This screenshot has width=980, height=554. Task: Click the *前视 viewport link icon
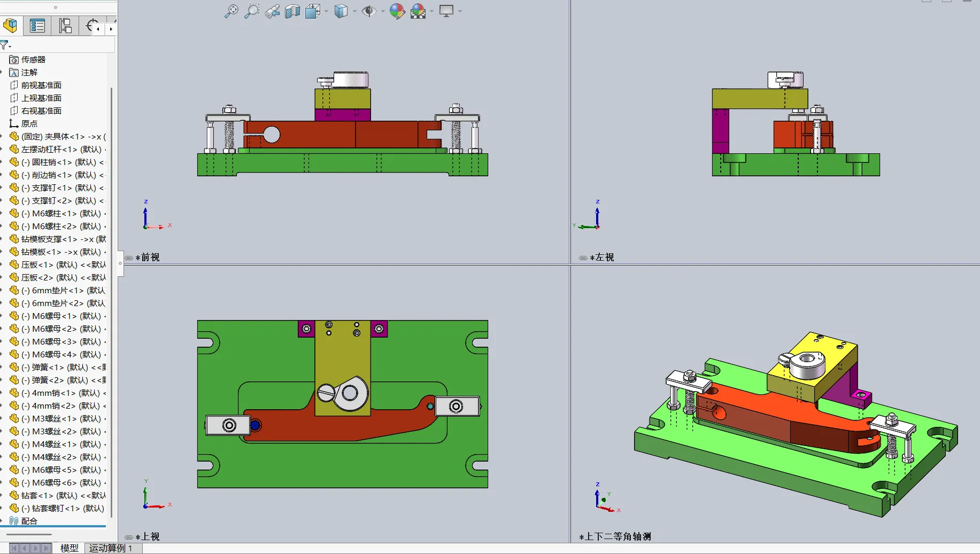[129, 258]
